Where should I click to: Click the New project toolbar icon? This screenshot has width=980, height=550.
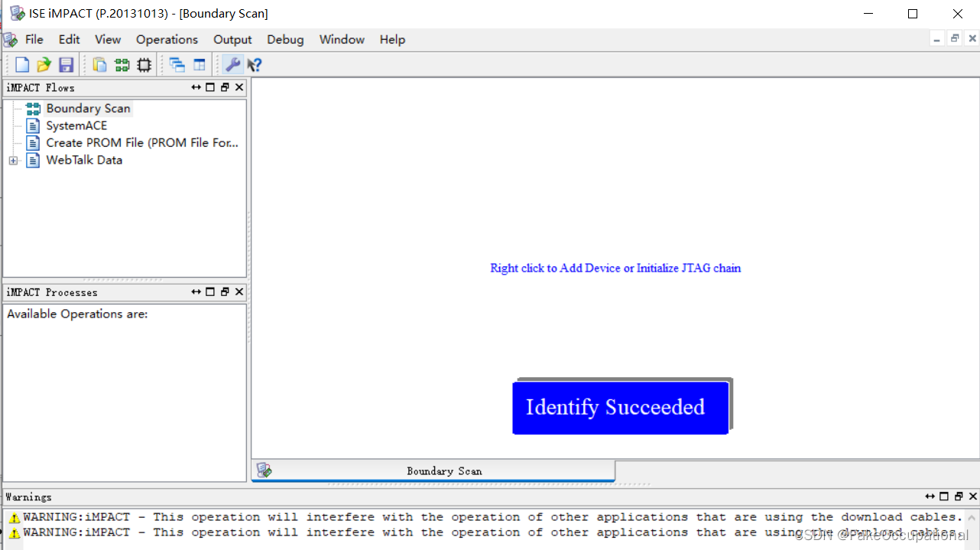coord(22,65)
